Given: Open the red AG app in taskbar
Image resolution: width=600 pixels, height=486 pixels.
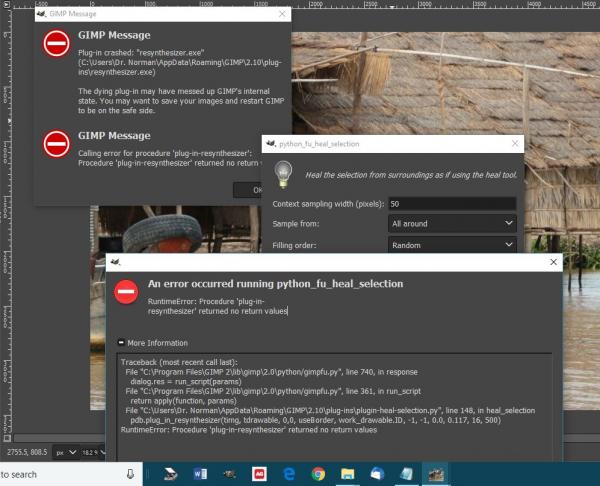Looking at the screenshot, I should [x=259, y=474].
